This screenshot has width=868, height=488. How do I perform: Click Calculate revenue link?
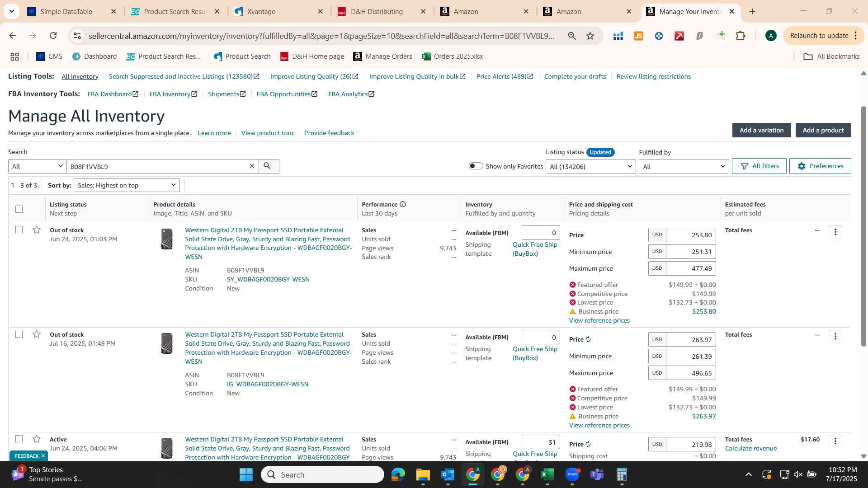click(750, 448)
